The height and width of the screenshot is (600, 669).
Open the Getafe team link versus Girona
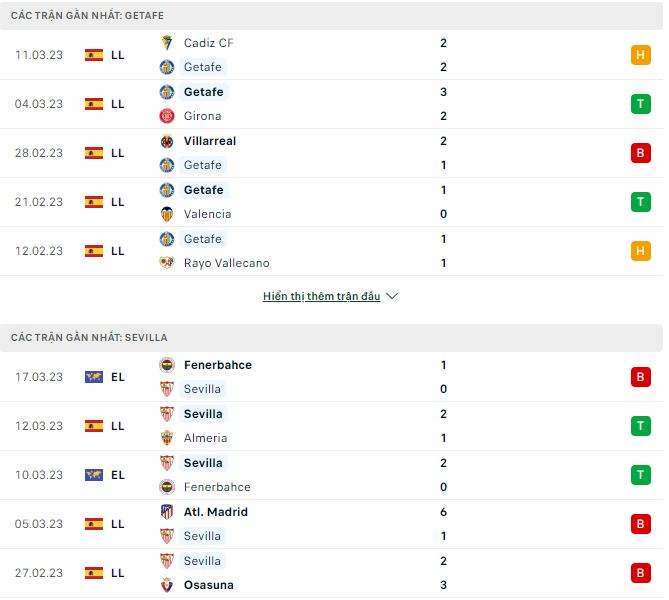[203, 92]
